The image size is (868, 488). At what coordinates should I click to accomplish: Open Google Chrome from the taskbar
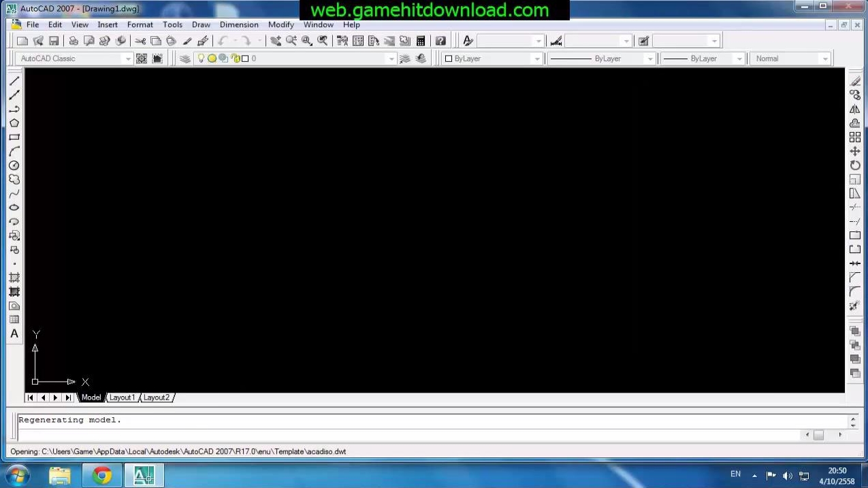[102, 475]
